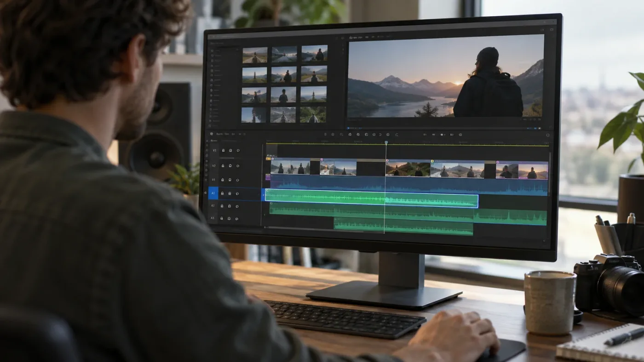
Task: Open the first text tab above the preview monitor
Action: click(357, 38)
